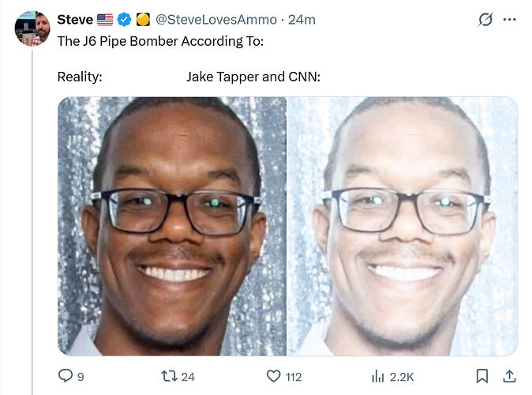Click the 2.2K views count
532x395 pixels.
402,377
